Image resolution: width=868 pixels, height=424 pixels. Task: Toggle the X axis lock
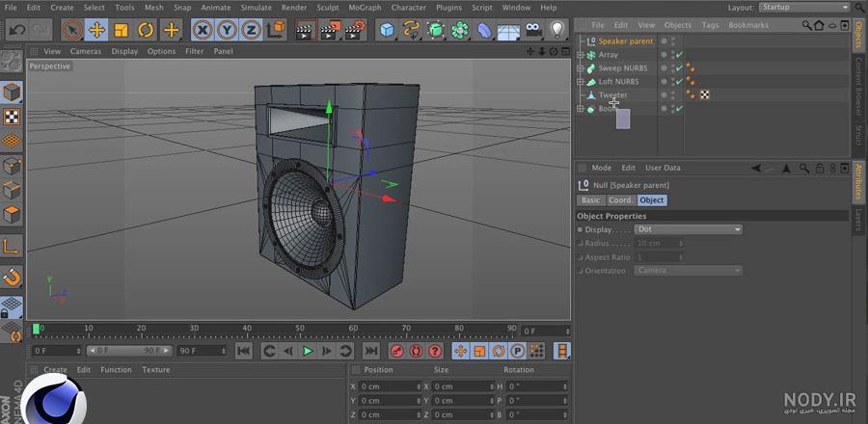pyautogui.click(x=203, y=30)
